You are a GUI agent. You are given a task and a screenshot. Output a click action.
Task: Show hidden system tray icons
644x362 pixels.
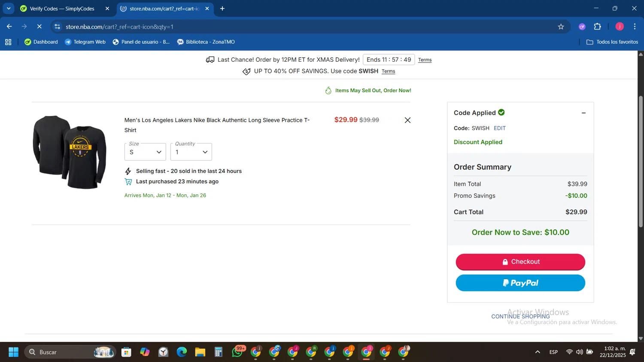pos(538,352)
